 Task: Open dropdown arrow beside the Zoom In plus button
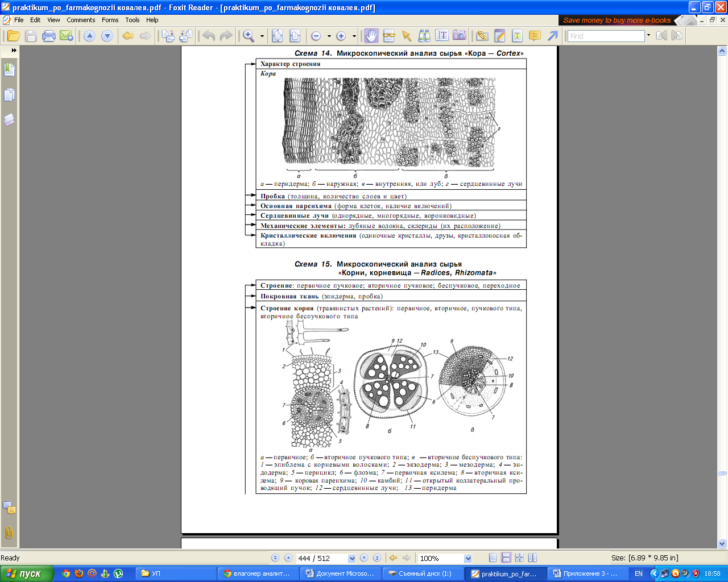point(354,36)
